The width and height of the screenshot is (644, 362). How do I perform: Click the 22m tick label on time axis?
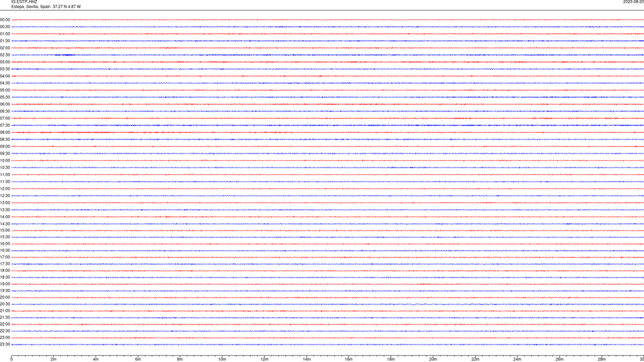[x=475, y=359]
